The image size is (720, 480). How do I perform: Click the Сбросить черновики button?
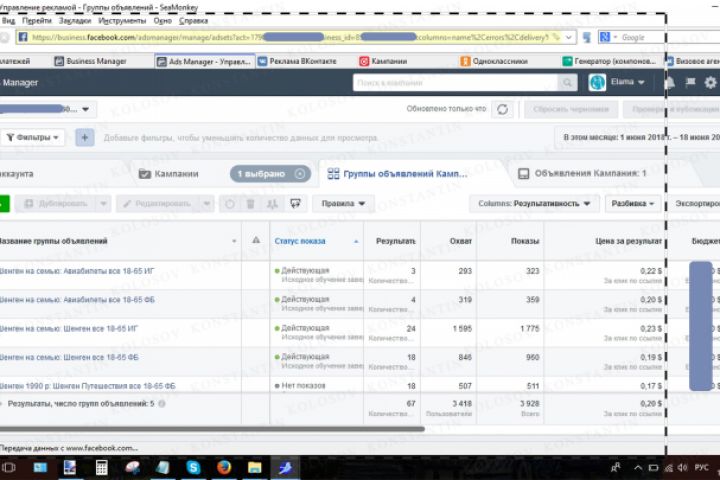571,109
